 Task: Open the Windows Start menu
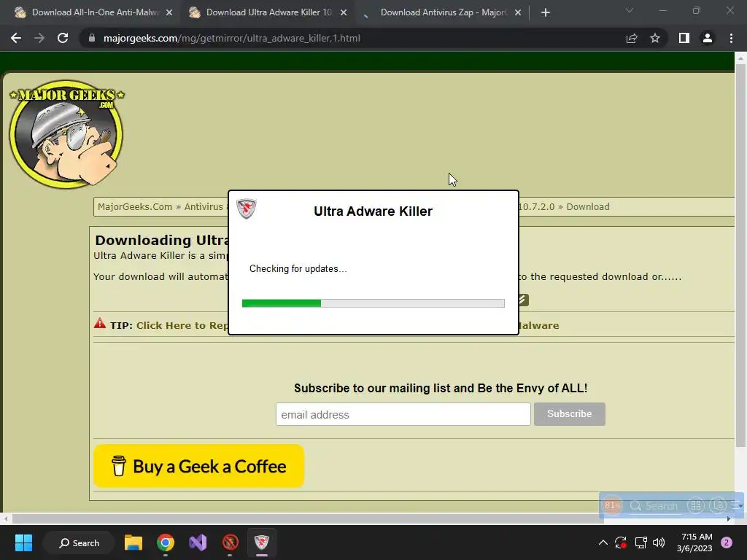point(23,542)
